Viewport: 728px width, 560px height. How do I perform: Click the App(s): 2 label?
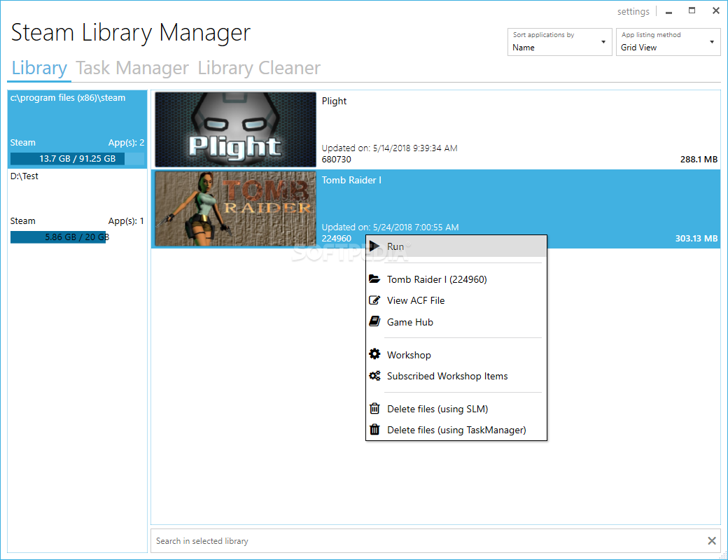coord(126,143)
